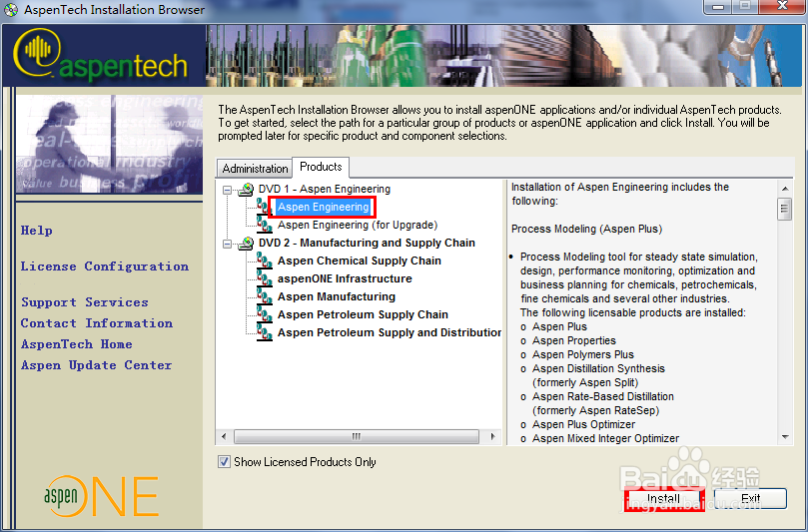Select the Products tab
The image size is (808, 532).
(x=321, y=167)
